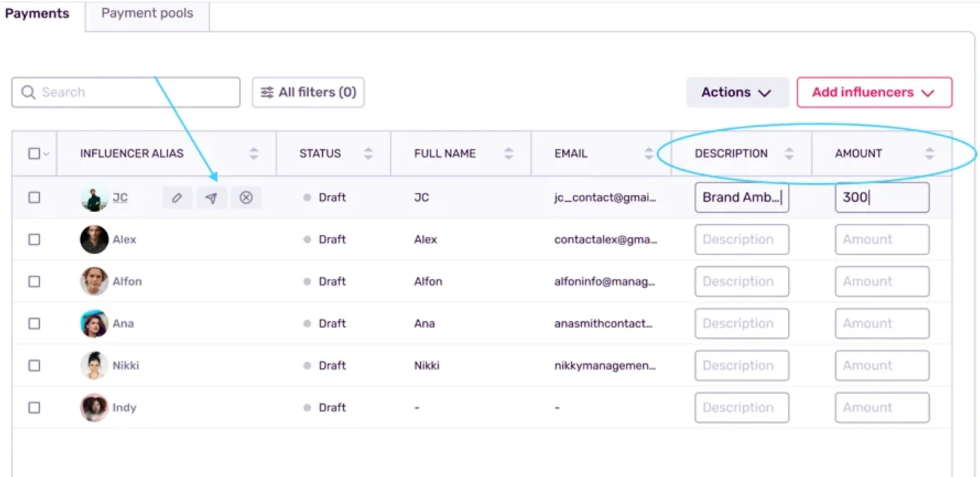Open the JC influencer alias link
980x477 pixels.
tap(120, 197)
